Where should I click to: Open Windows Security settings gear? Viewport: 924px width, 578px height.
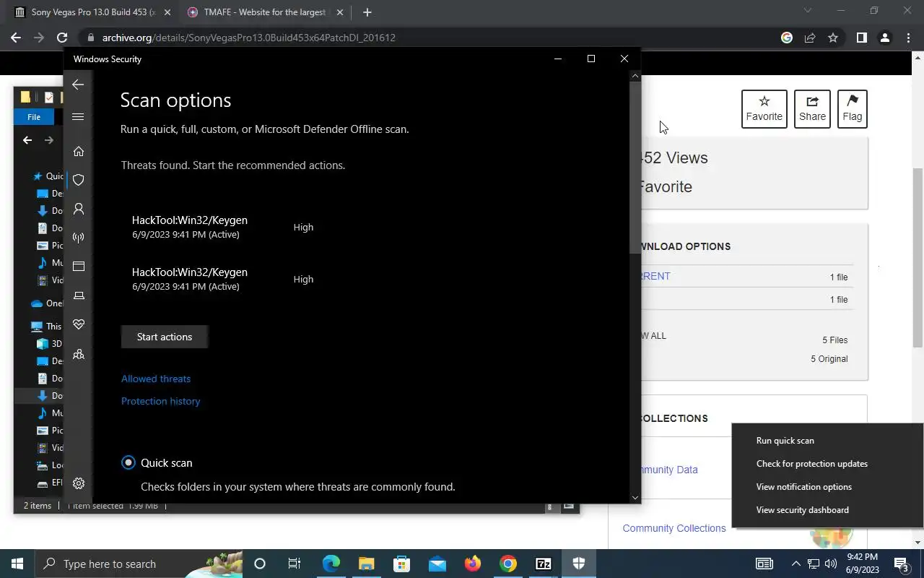(79, 483)
